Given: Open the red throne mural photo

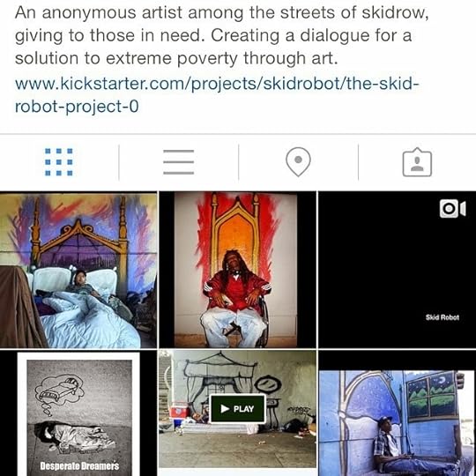Looking at the screenshot, I should 238,270.
